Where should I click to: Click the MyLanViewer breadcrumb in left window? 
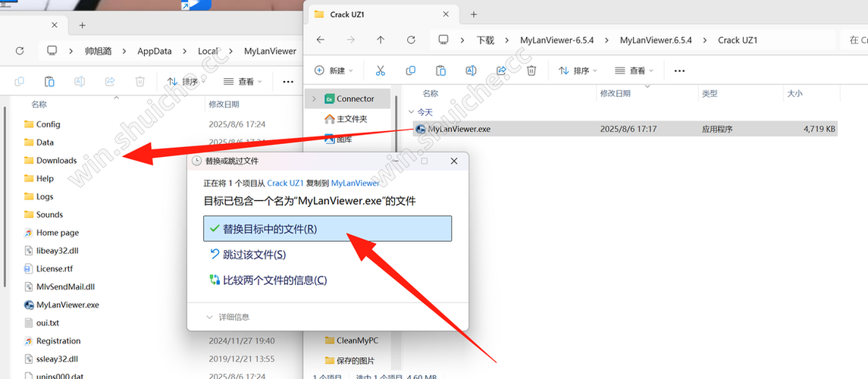point(270,51)
